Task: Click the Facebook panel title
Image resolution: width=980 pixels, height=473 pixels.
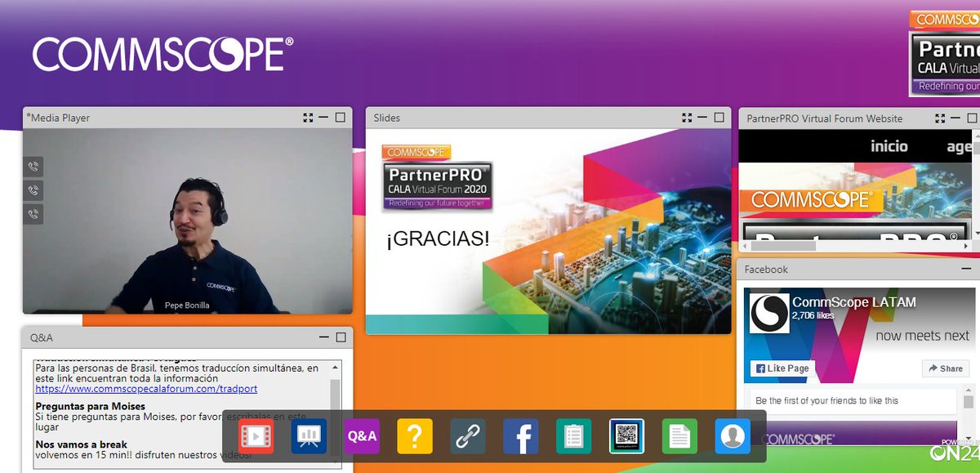Action: pyautogui.click(x=766, y=269)
